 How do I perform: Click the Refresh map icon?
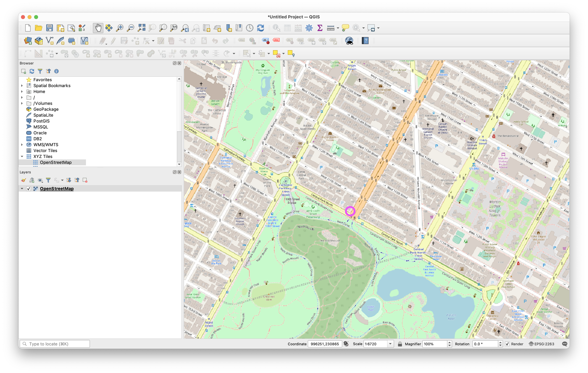261,28
